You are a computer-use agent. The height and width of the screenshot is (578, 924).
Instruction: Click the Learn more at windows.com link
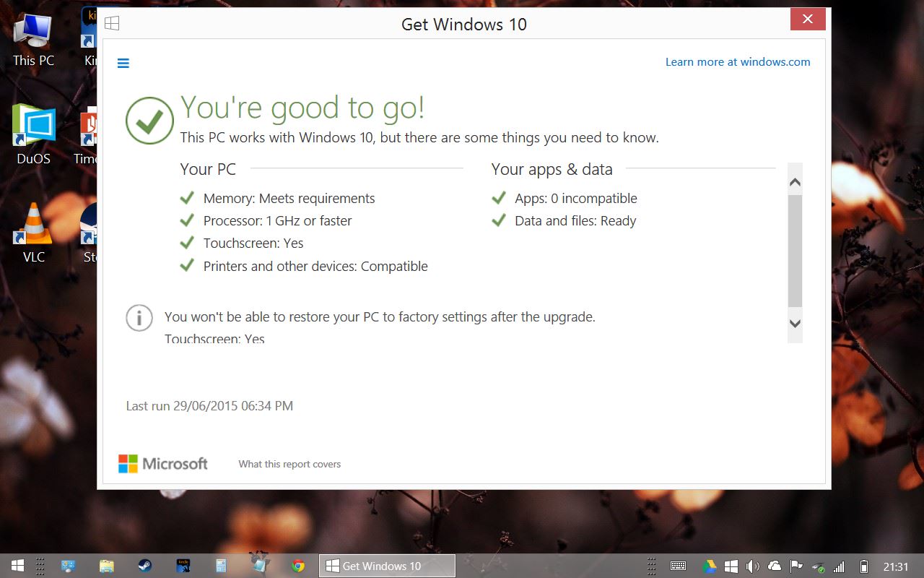tap(738, 62)
